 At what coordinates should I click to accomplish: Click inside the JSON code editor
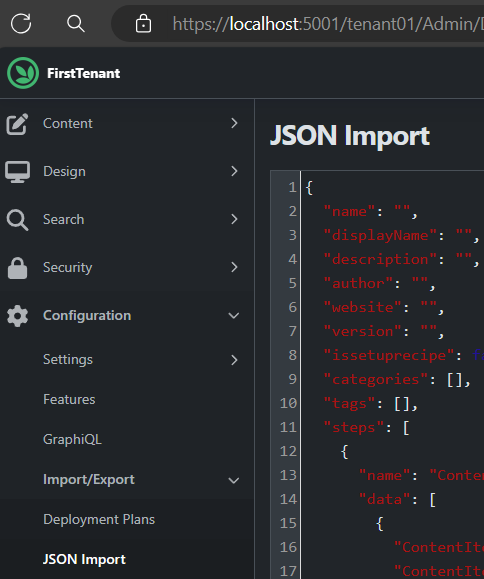(393, 375)
